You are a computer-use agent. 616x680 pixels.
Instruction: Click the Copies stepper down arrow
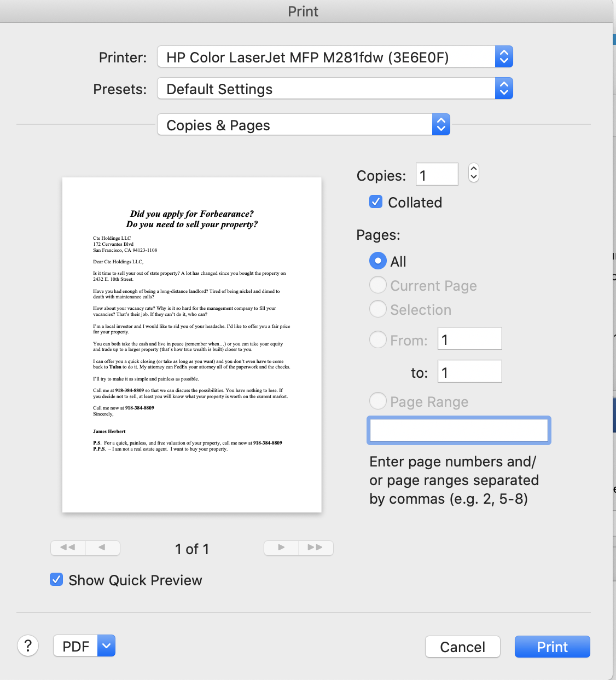pos(473,177)
